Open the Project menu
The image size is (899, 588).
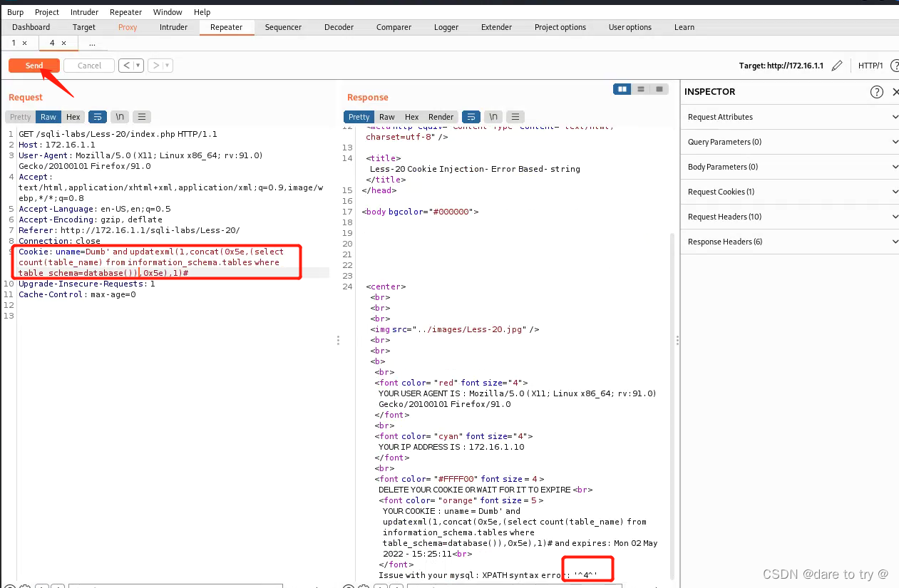pos(47,12)
